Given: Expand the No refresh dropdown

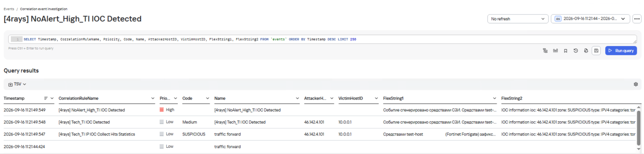Looking at the screenshot, I should 518,19.
